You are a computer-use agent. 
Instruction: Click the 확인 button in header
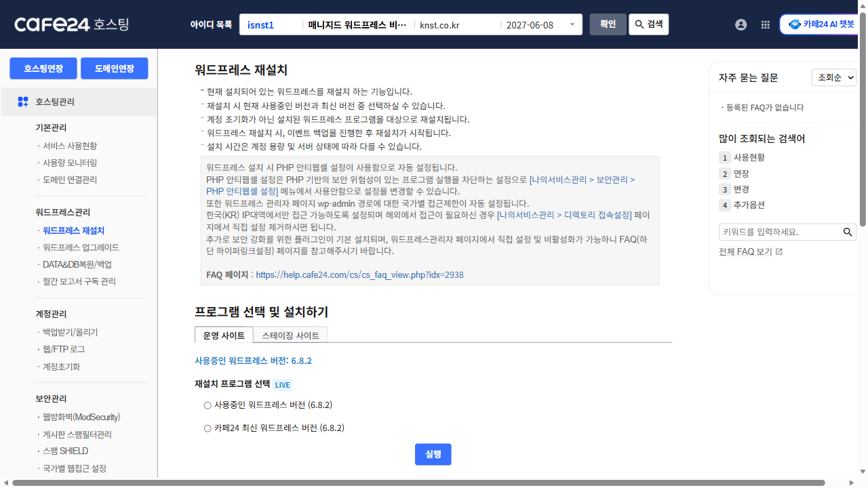(608, 24)
